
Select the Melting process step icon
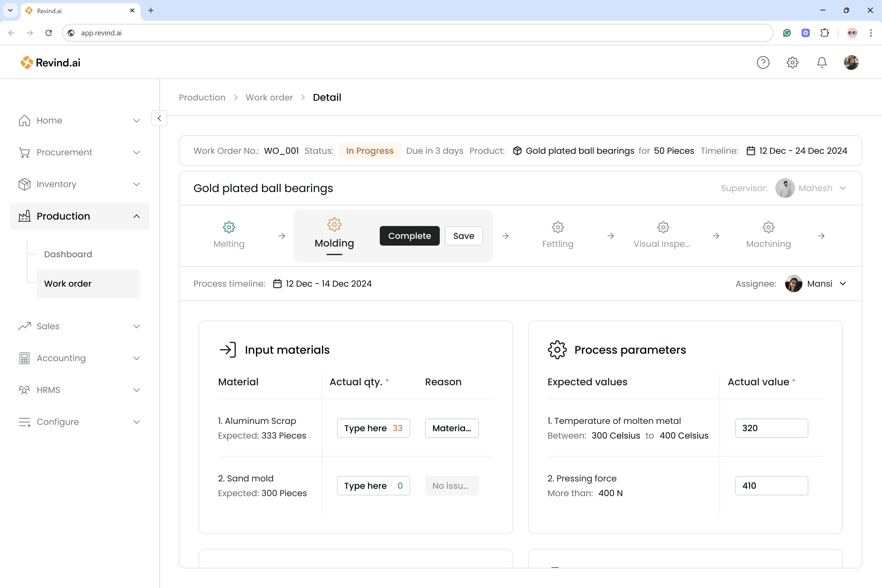[229, 227]
